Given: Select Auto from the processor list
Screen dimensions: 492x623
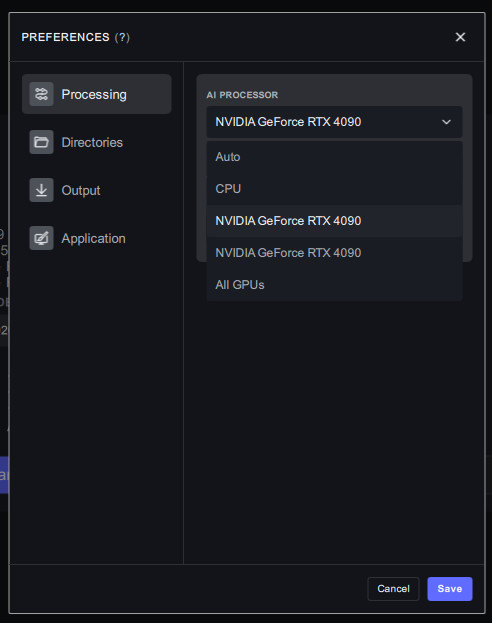Looking at the screenshot, I should click(x=334, y=157).
